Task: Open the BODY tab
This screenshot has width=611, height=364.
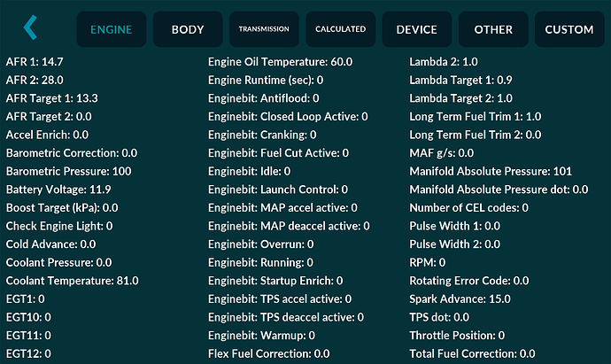Action: (188, 29)
